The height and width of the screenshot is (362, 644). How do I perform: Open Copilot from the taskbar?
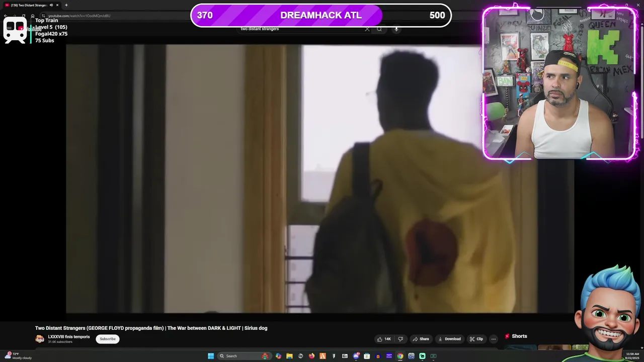pyautogui.click(x=278, y=356)
